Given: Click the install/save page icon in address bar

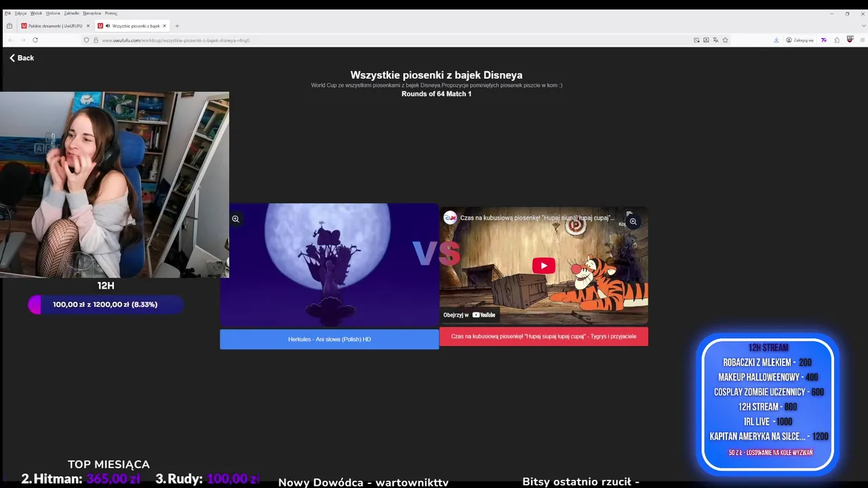Looking at the screenshot, I should [706, 40].
